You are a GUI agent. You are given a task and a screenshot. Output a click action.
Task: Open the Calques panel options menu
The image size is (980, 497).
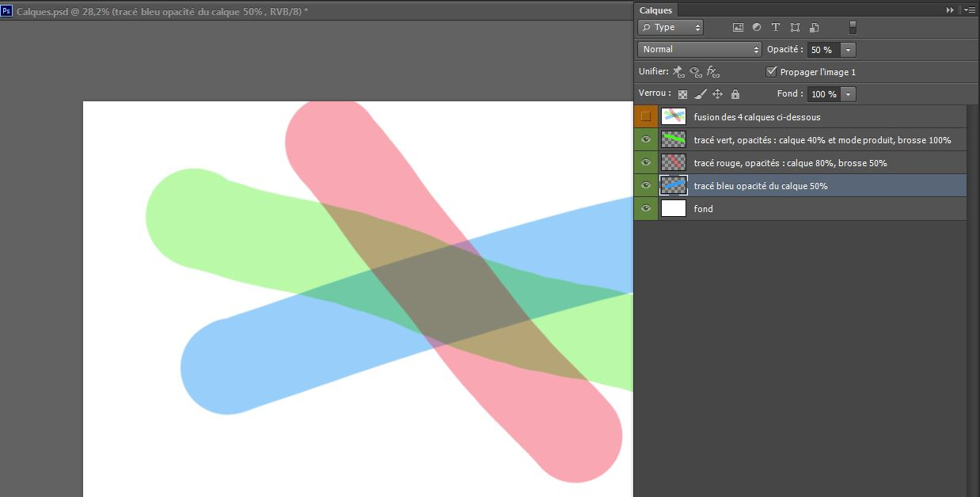tap(970, 10)
